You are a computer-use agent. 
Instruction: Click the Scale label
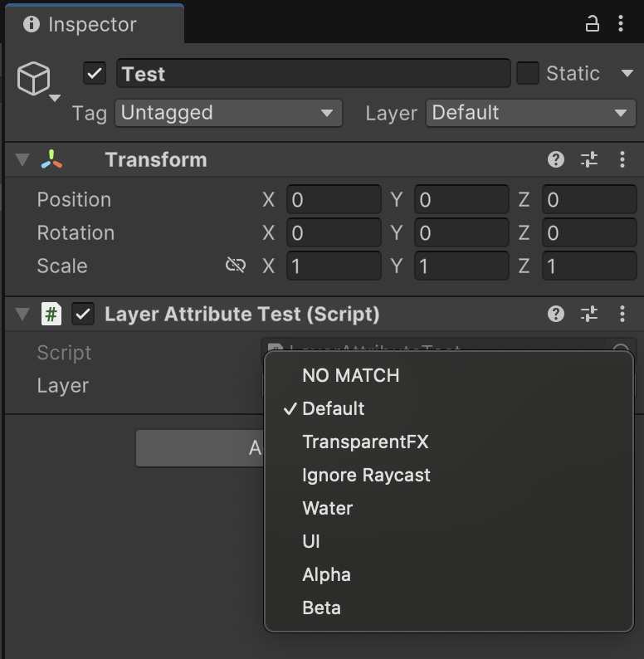(x=62, y=266)
